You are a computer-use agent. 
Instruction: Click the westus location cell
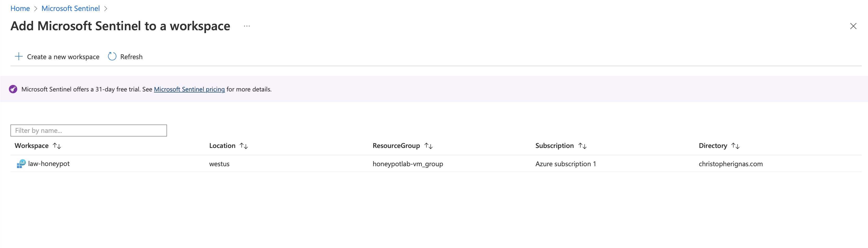pyautogui.click(x=219, y=164)
